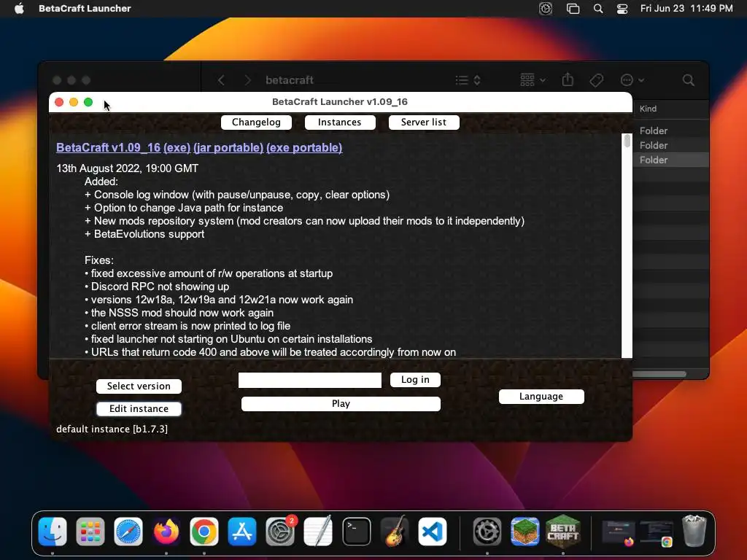Open the Apple menu
The height and width of the screenshot is (560, 747).
pyautogui.click(x=19, y=8)
